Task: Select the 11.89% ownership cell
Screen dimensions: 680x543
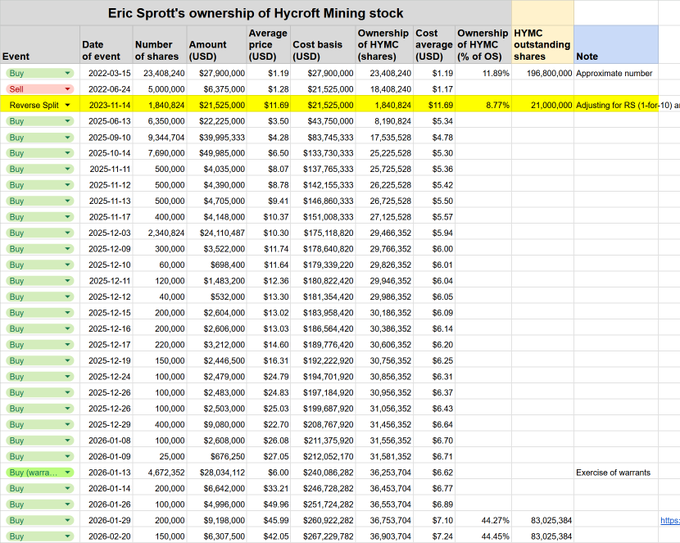Action: [x=483, y=73]
